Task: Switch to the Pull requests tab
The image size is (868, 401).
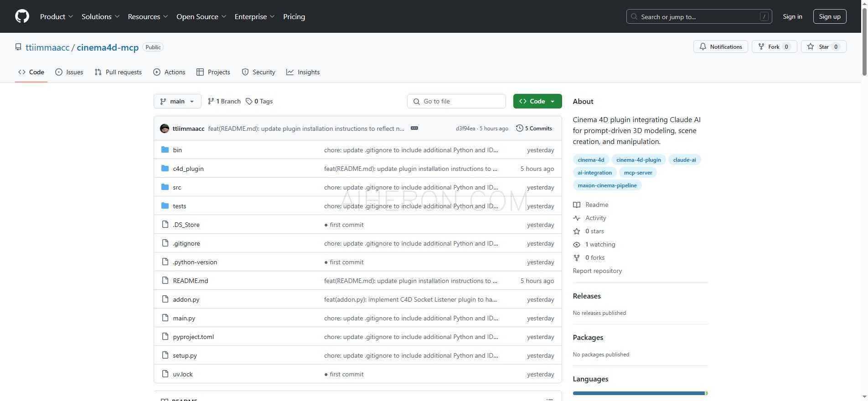Action: point(118,72)
